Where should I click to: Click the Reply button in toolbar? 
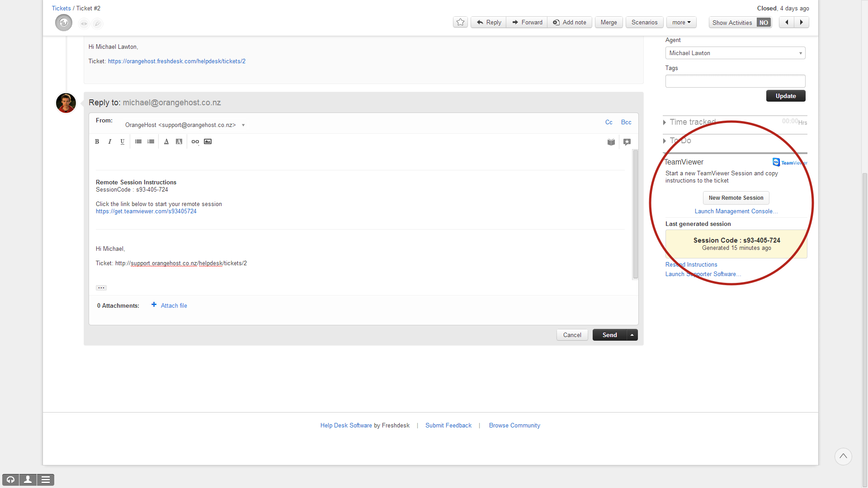[489, 22]
